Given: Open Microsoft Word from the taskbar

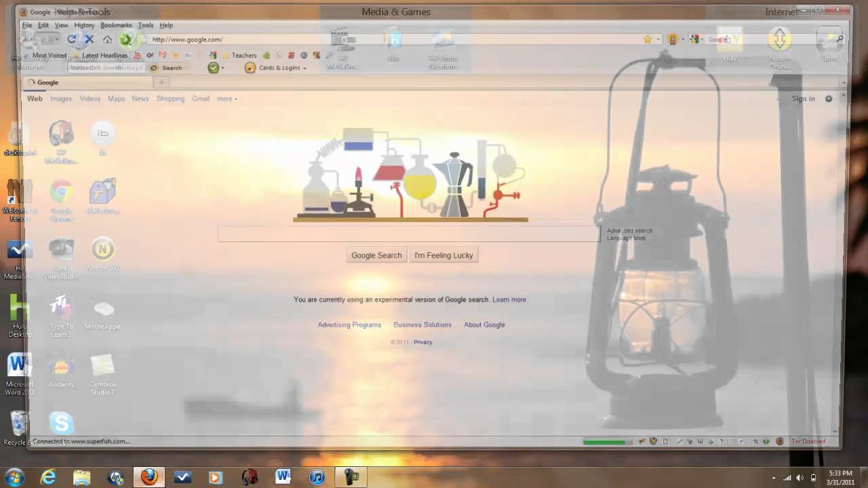Looking at the screenshot, I should click(x=283, y=477).
